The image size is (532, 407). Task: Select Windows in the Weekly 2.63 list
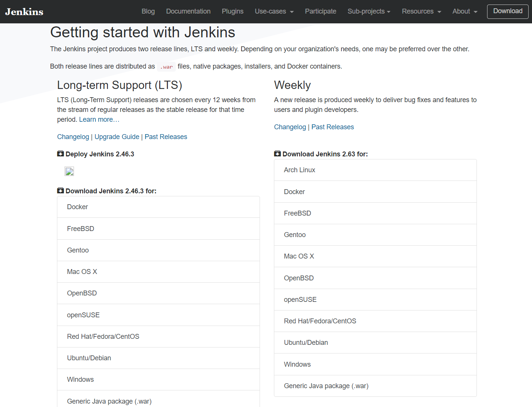[375, 364]
